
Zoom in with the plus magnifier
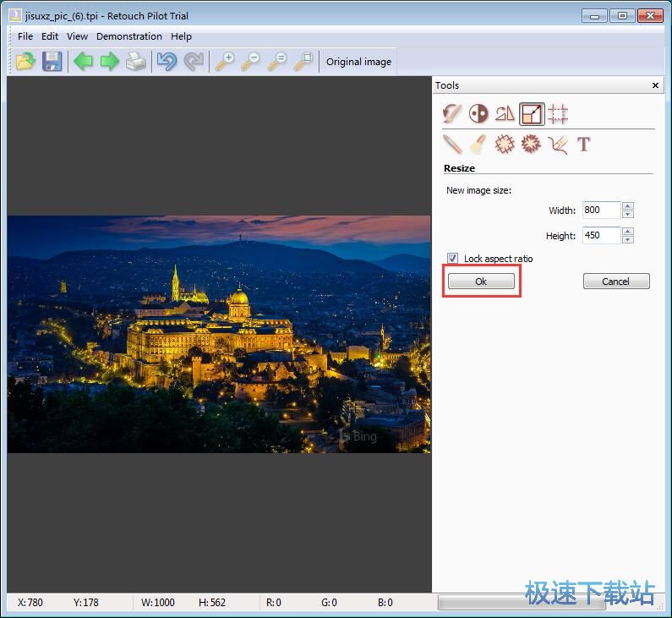[225, 62]
